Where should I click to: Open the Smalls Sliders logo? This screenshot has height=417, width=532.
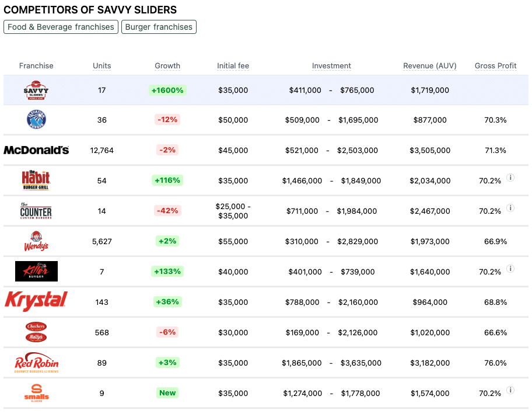(x=36, y=393)
